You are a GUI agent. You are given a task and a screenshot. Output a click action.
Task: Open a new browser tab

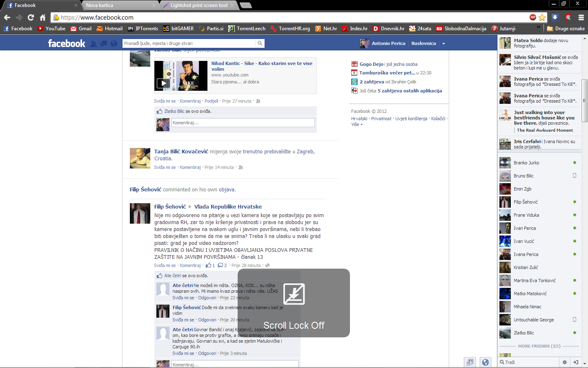[x=246, y=5]
